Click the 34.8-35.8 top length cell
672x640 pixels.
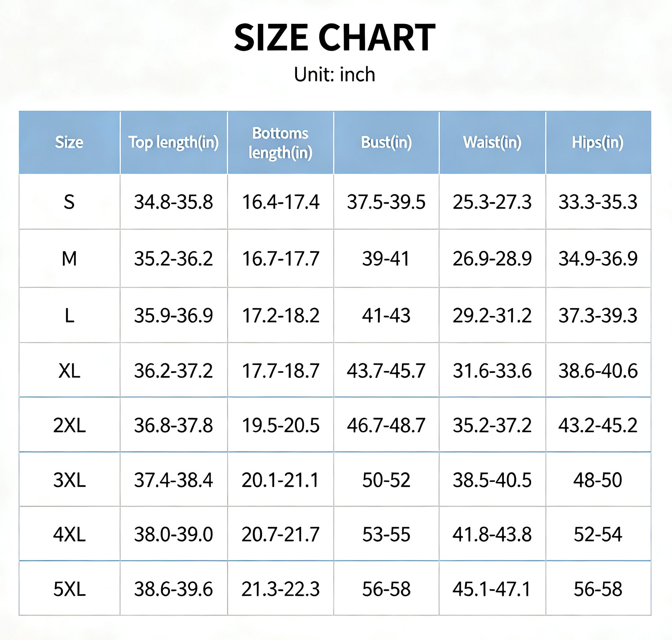[173, 202]
